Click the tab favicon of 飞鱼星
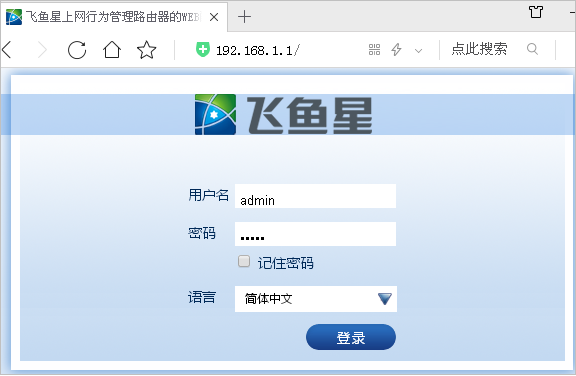The height and width of the screenshot is (376, 576). [14, 17]
